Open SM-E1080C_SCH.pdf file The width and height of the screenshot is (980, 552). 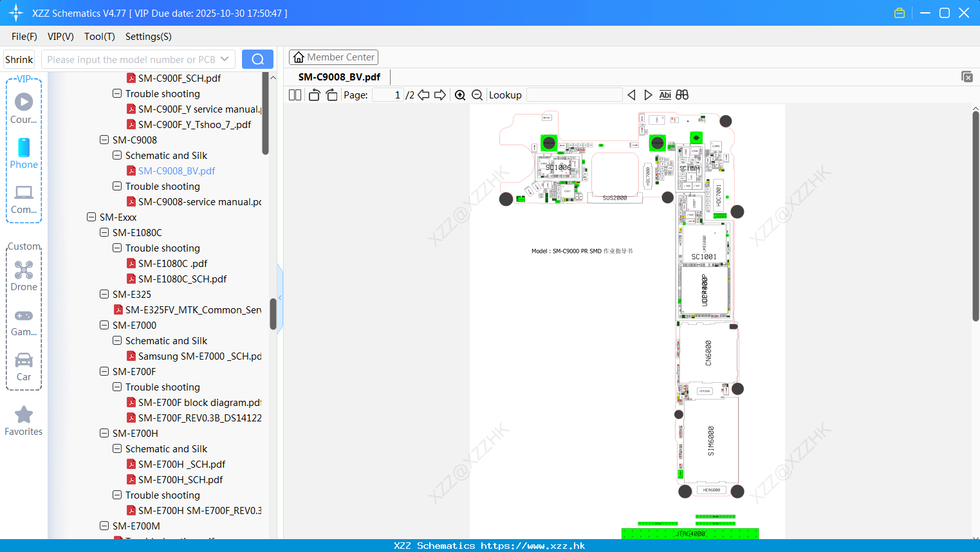176,279
